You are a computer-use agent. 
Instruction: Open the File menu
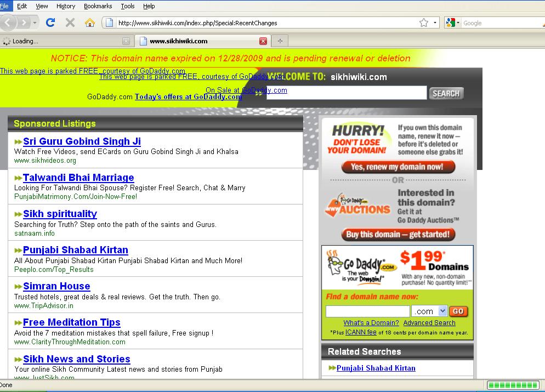coord(4,6)
